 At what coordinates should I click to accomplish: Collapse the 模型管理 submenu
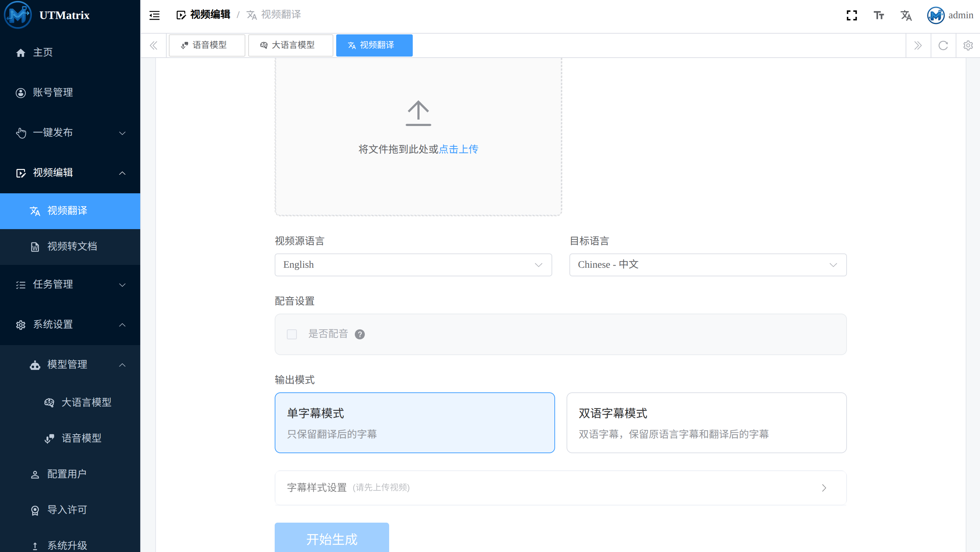pos(70,364)
